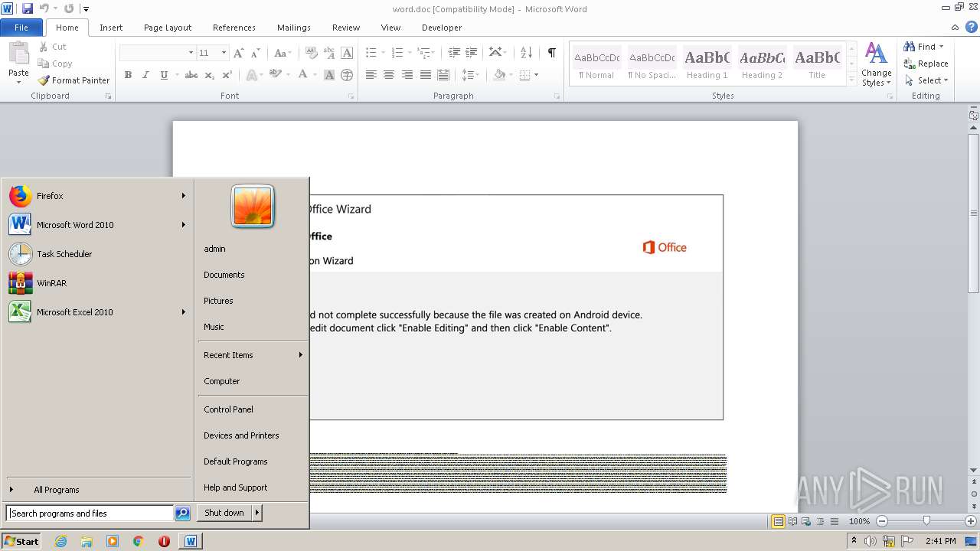Click Change Styles button
This screenshot has height=551, width=980.
pyautogui.click(x=877, y=64)
